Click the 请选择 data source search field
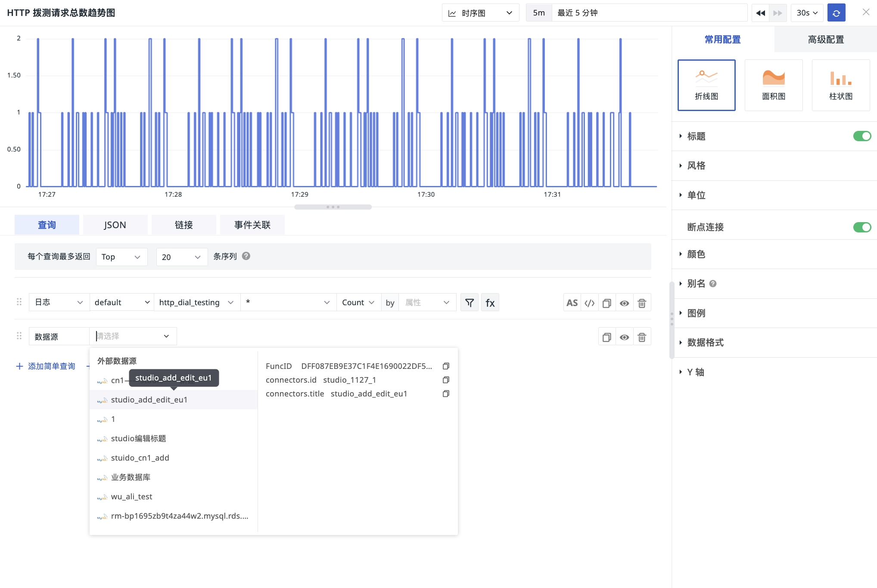This screenshot has width=877, height=588. (133, 336)
